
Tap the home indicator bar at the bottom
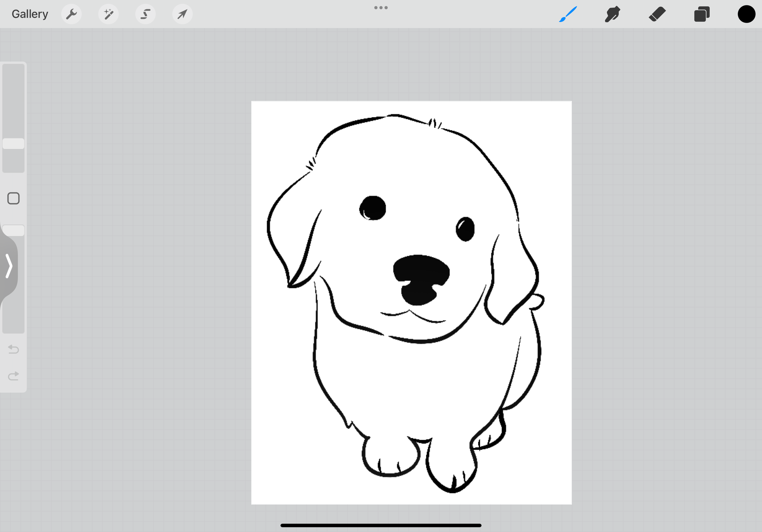coord(381,525)
